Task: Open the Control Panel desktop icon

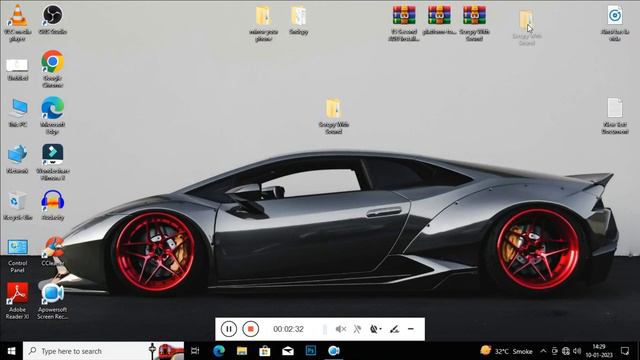Action: [x=18, y=256]
